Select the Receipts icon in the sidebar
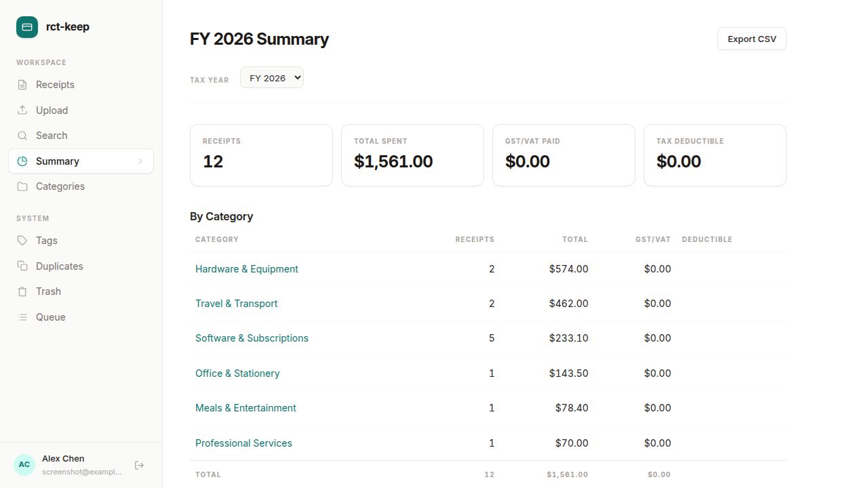 click(x=24, y=84)
